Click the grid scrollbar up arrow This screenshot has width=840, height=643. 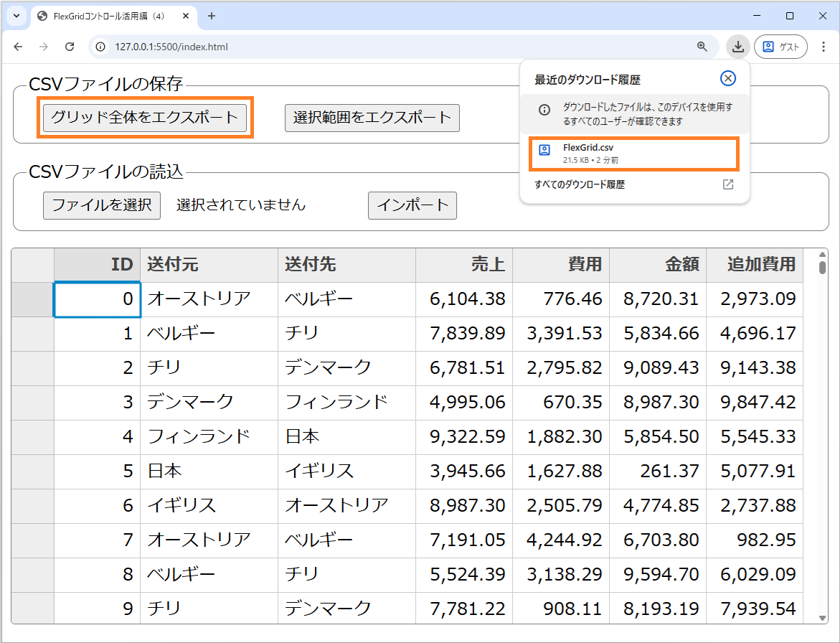(x=822, y=254)
